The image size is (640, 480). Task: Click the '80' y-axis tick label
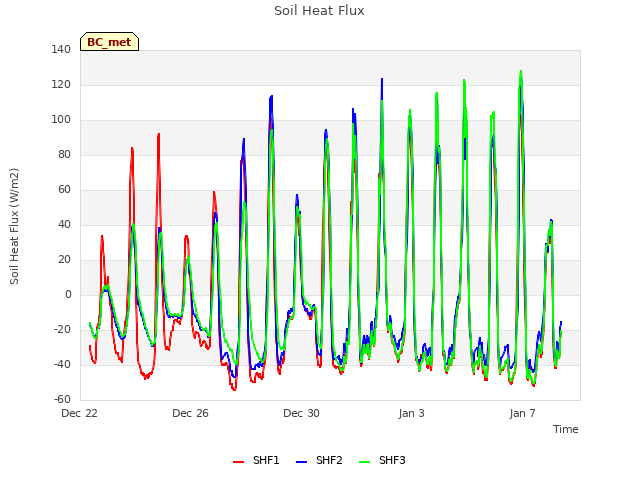click(64, 155)
